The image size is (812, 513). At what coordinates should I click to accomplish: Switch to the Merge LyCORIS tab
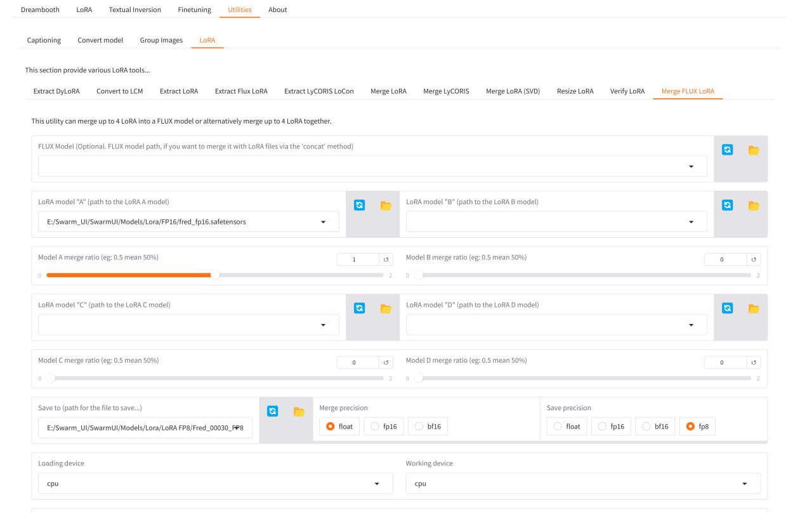[x=447, y=91]
